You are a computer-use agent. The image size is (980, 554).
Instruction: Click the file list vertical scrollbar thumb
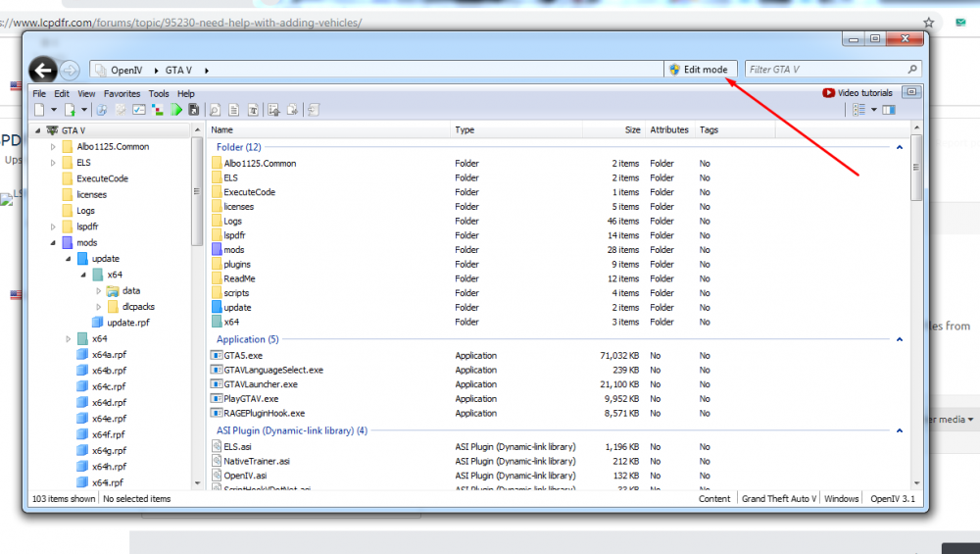tap(916, 168)
